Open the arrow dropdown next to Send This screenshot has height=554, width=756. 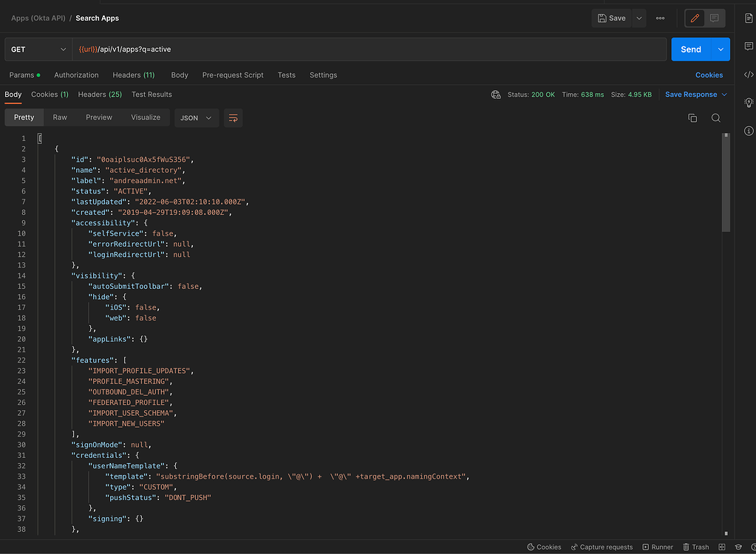721,49
